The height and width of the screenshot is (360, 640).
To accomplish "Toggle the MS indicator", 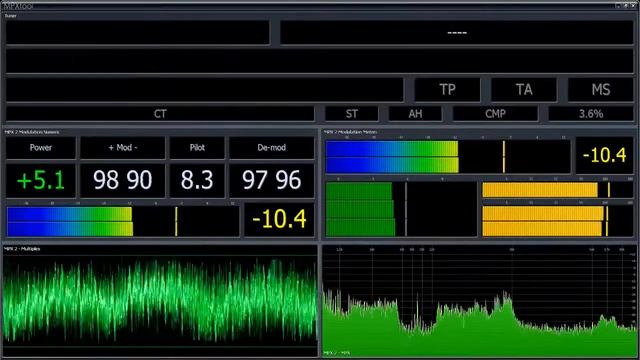I will point(600,89).
